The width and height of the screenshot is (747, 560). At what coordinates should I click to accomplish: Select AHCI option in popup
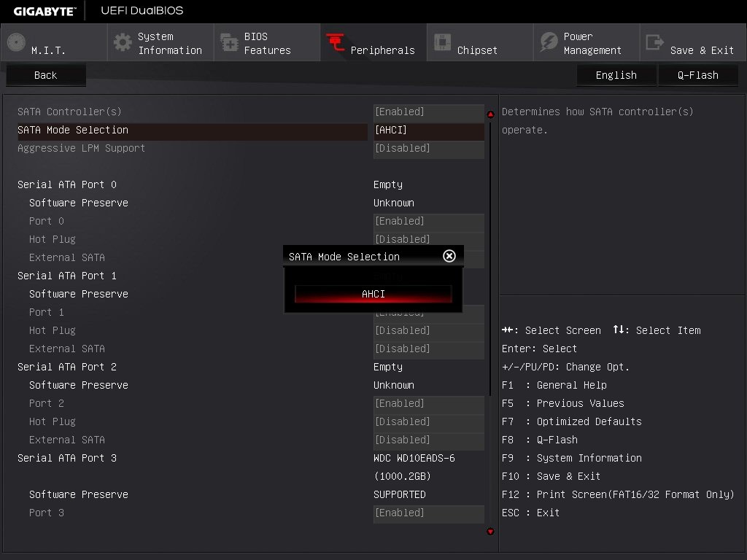pos(373,294)
